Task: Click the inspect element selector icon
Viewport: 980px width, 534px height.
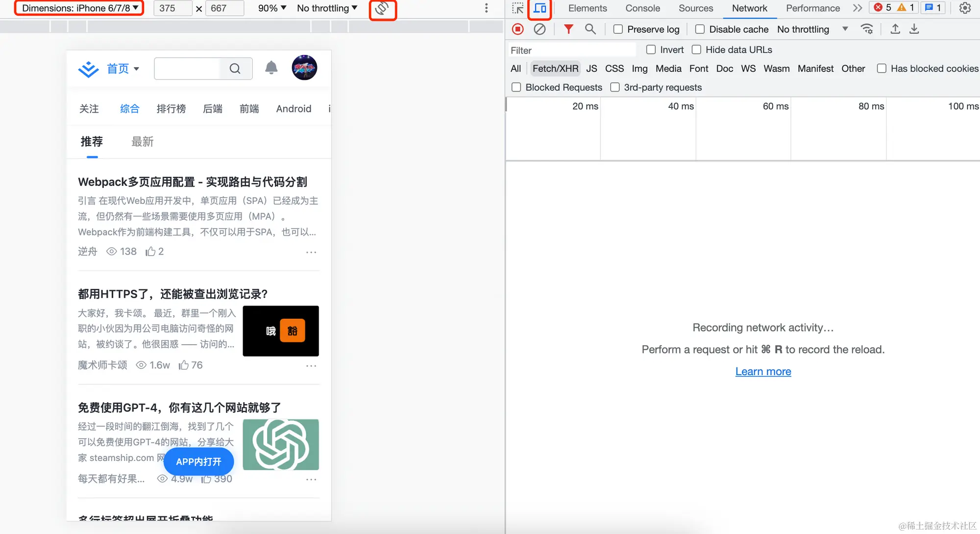Action: [517, 8]
